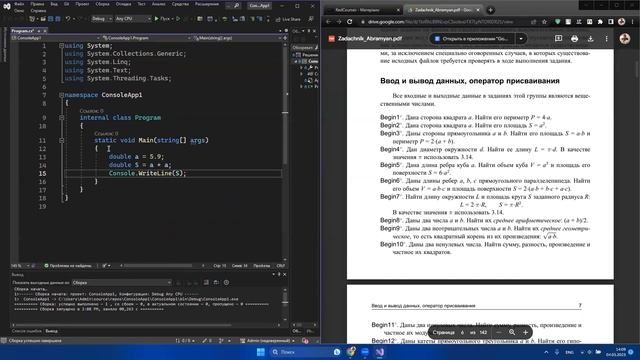The height and width of the screenshot is (360, 640).
Task: Click Output panel vertical scrollbar
Action: [x=285, y=303]
